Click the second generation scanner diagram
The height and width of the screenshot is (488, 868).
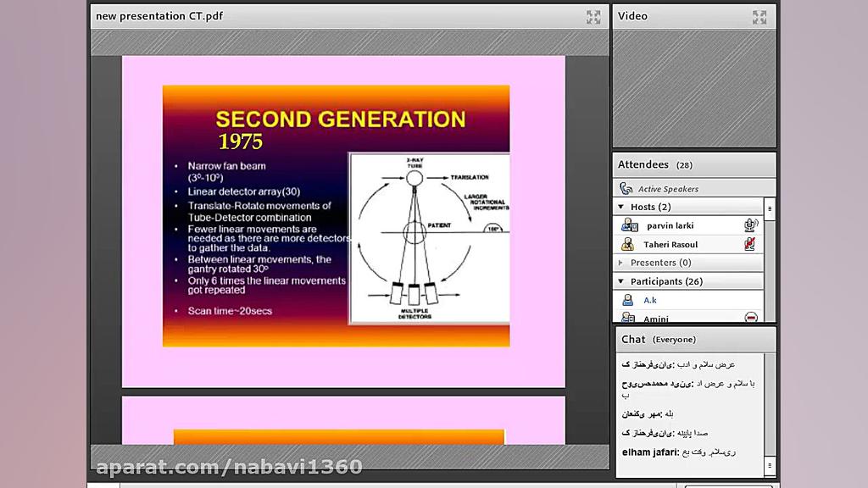point(430,238)
